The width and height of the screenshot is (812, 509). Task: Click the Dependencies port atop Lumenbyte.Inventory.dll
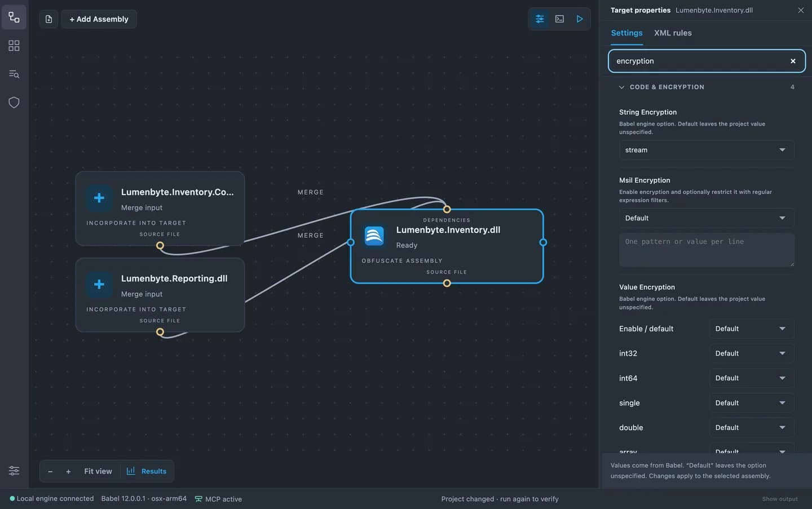point(447,210)
